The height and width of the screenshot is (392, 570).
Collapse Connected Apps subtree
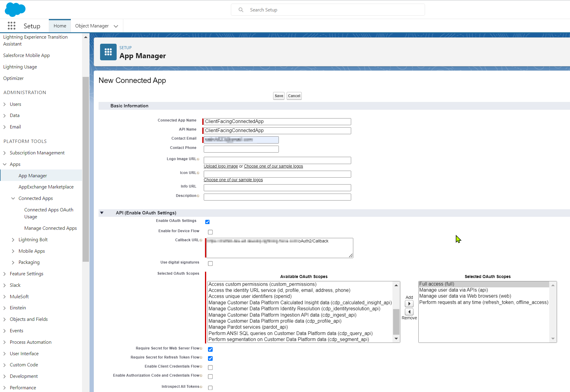click(x=13, y=198)
